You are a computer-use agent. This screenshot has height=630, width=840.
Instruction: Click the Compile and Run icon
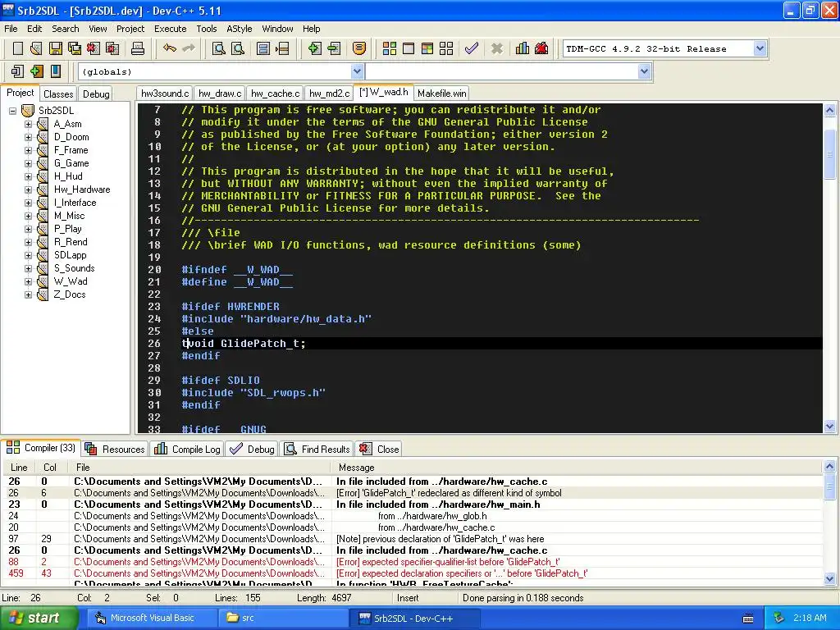point(427,48)
